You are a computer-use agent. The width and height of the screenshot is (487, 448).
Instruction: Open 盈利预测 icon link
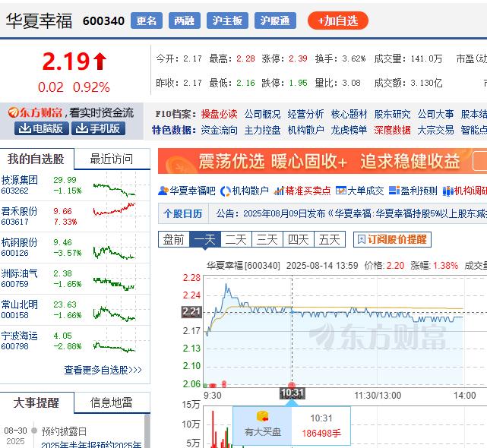pyautogui.click(x=413, y=191)
